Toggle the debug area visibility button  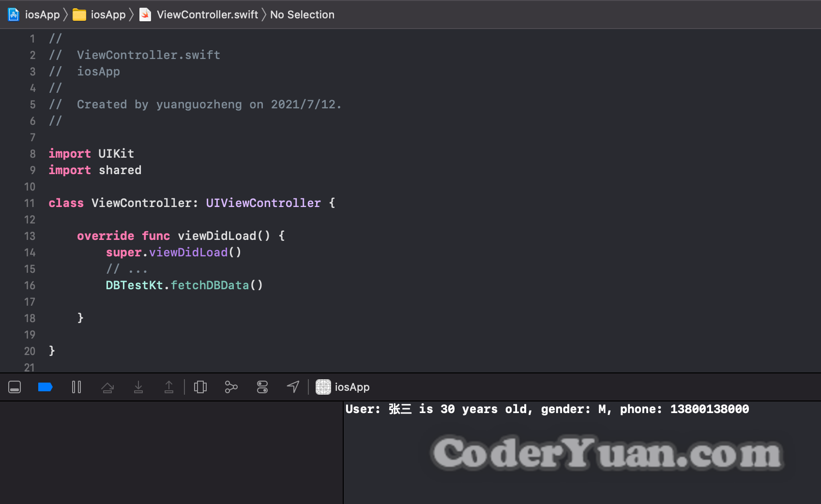pyautogui.click(x=15, y=387)
